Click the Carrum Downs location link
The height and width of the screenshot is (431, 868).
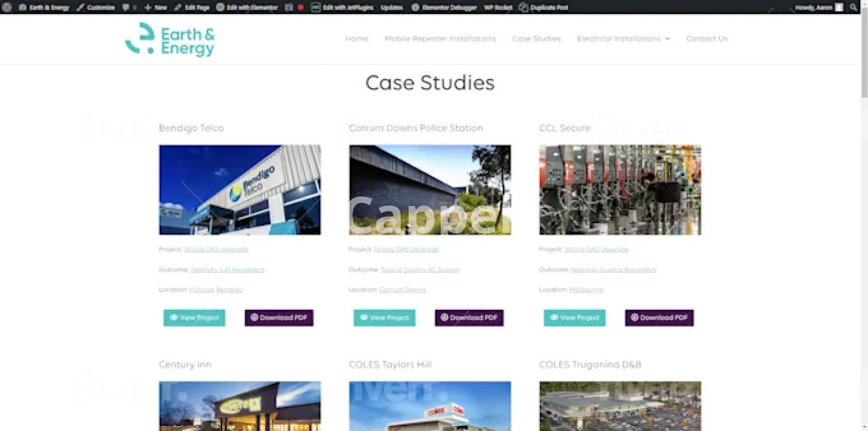pos(402,290)
